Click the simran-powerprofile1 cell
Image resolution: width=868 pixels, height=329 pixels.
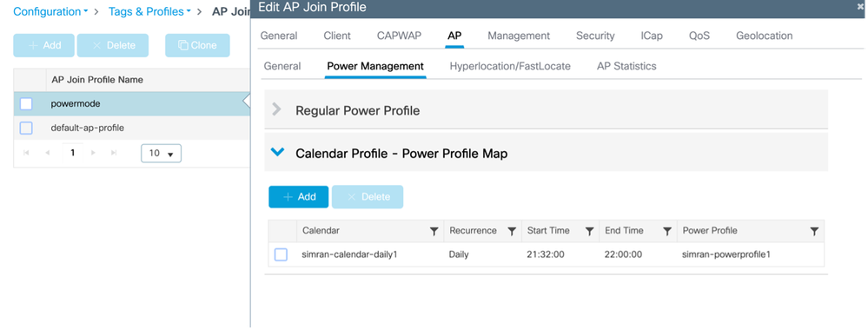point(726,255)
